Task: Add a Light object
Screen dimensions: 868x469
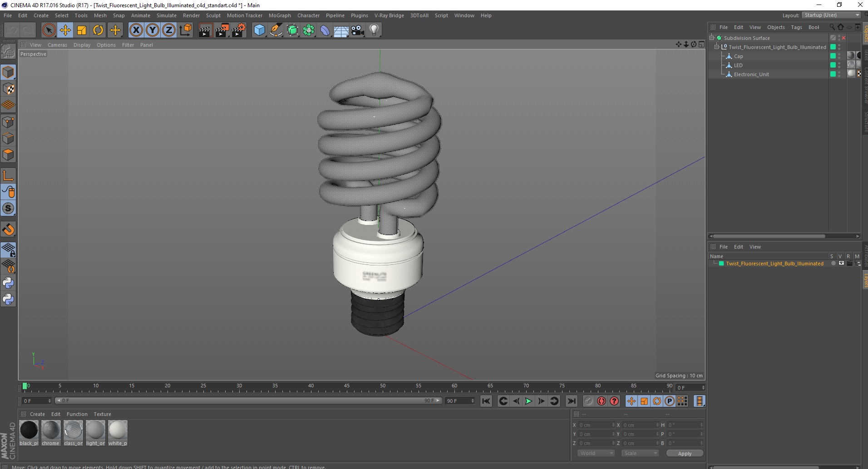Action: pos(374,30)
